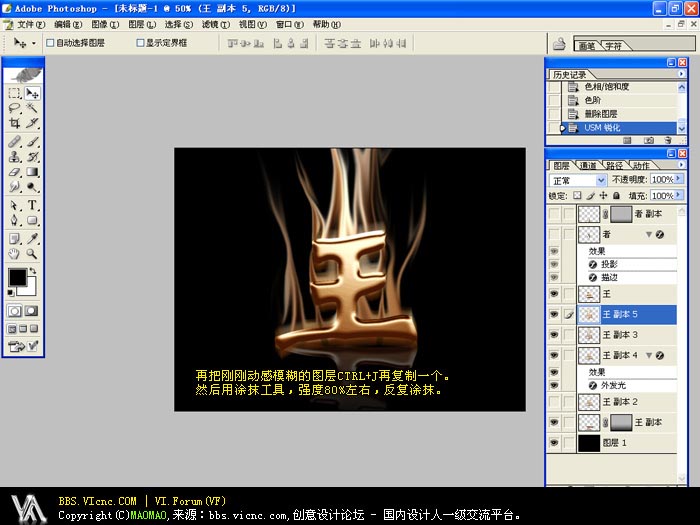The image size is (700, 525).
Task: Switch to the 通道 tab
Action: pyautogui.click(x=589, y=165)
